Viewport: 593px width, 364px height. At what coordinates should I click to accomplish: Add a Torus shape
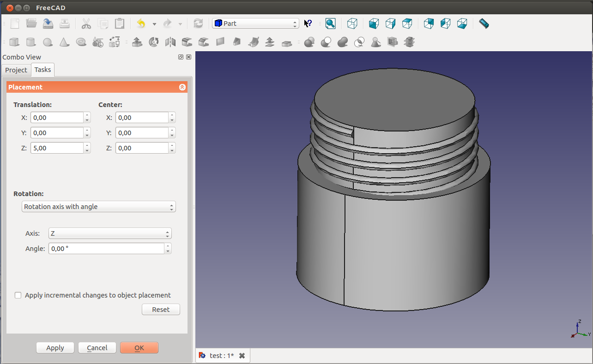point(81,42)
